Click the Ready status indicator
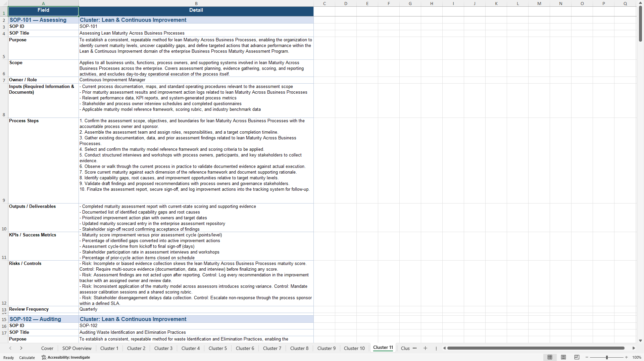The width and height of the screenshot is (644, 361). [x=9, y=358]
